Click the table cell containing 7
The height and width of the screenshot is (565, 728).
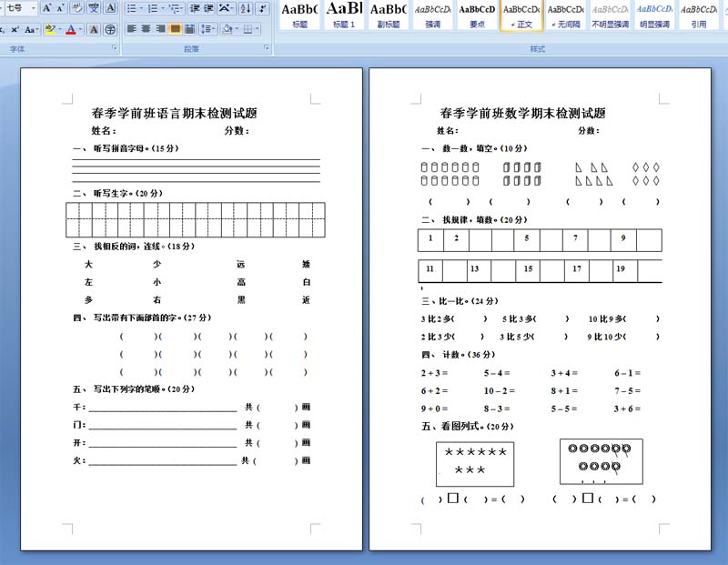575,240
